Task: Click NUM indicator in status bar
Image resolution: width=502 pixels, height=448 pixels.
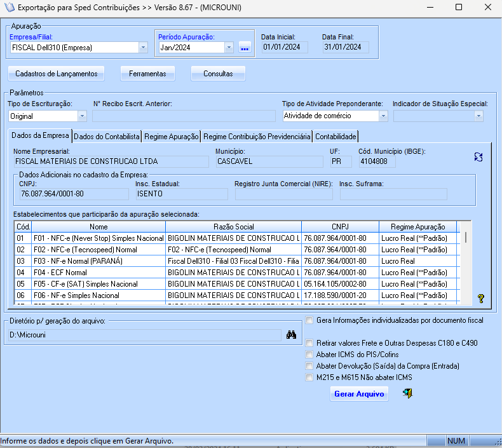Action: [x=456, y=441]
